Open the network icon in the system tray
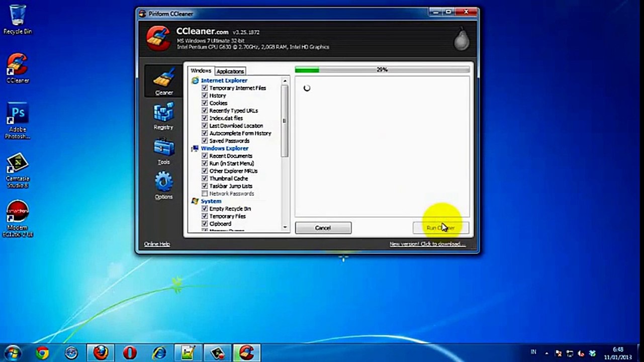Viewport: 644px width, 362px height. (x=570, y=353)
